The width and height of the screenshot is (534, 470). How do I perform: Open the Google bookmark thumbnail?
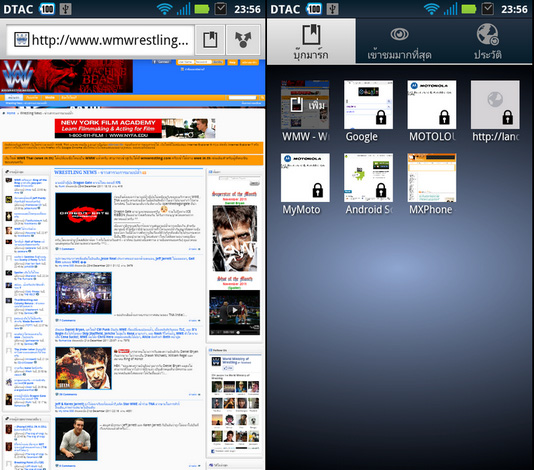coord(368,105)
